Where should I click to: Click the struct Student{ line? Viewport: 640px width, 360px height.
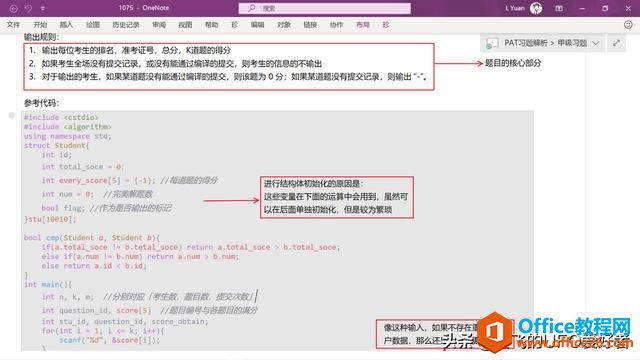(56, 146)
